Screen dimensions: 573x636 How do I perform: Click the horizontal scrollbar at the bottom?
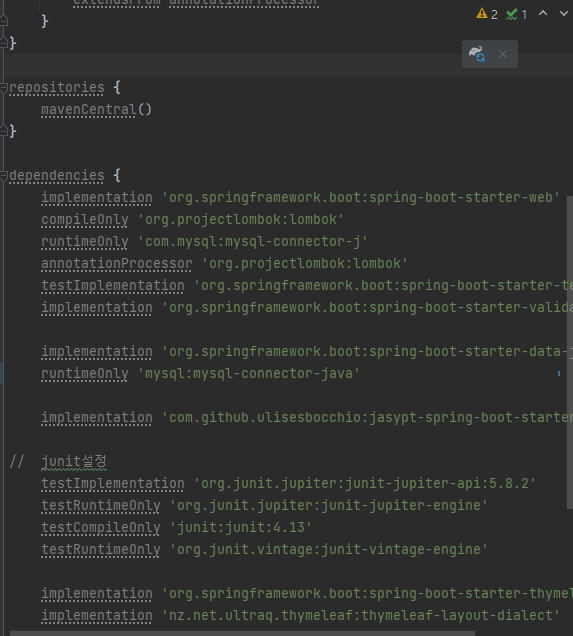[x=242, y=633]
